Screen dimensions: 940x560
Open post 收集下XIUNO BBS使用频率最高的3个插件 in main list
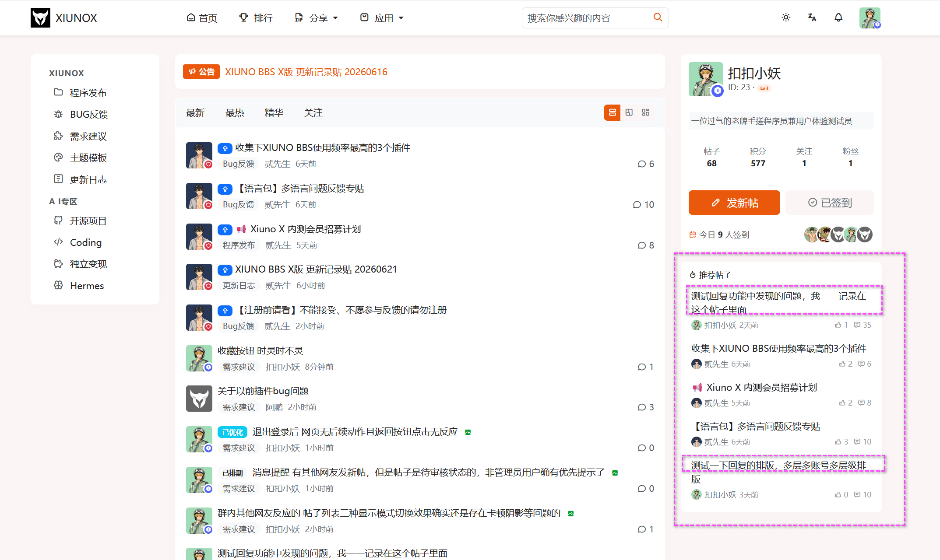point(322,148)
